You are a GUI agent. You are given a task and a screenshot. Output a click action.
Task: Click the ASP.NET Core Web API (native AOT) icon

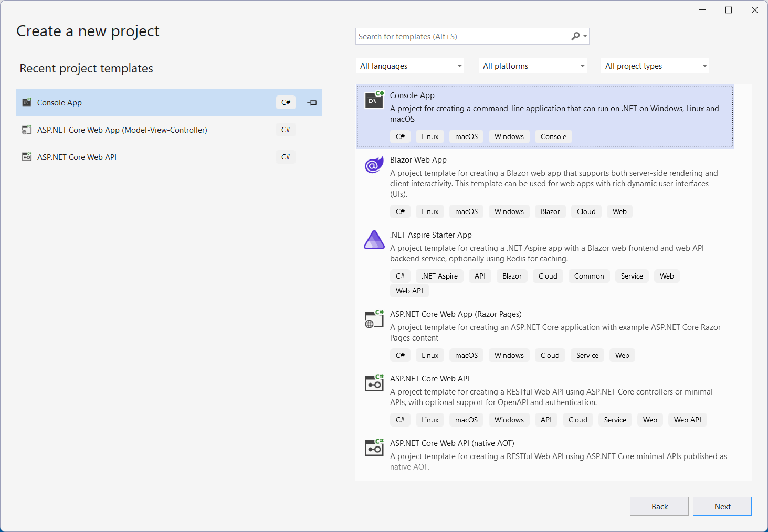[x=374, y=448]
